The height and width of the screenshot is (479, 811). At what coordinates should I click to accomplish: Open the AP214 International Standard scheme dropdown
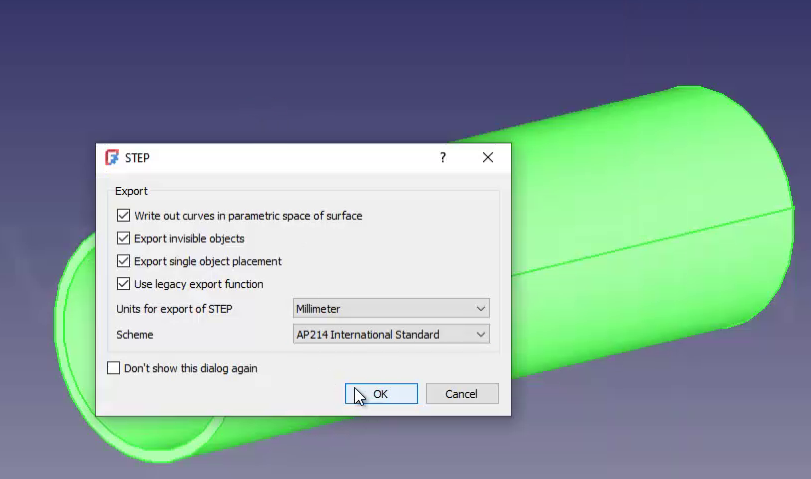[391, 334]
